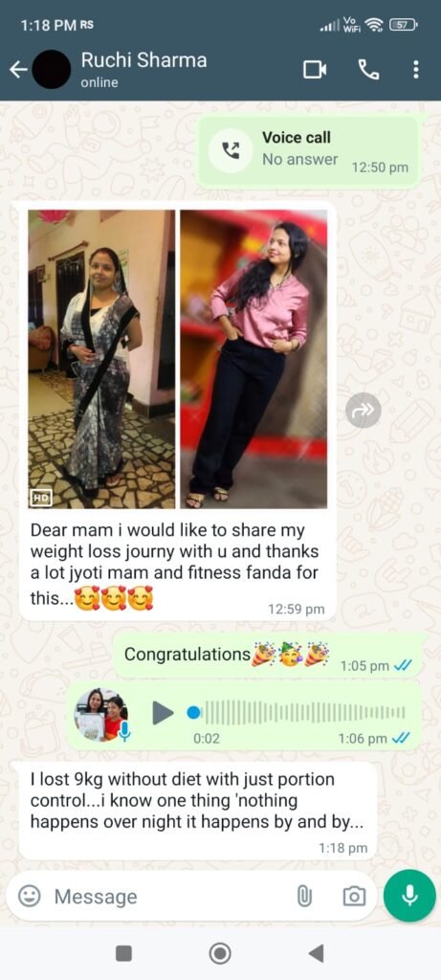Tap the contact profile picture circle
Image resolution: width=441 pixels, height=980 pixels.
(x=52, y=69)
